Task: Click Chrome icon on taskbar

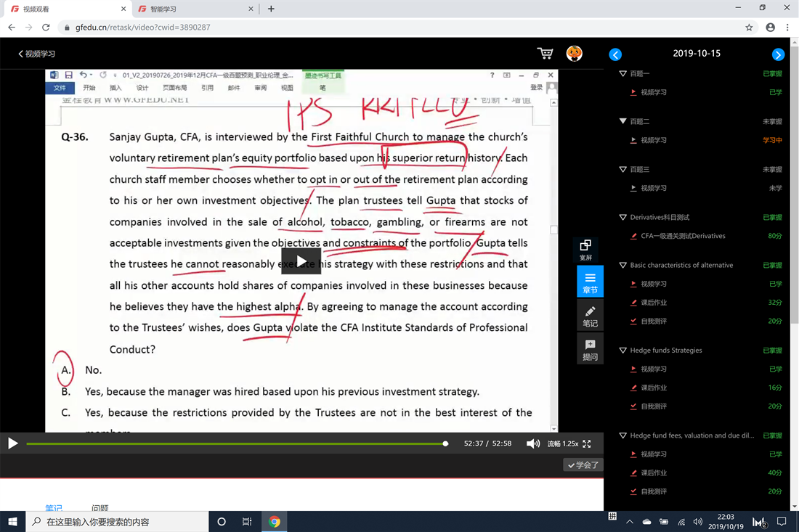Action: pyautogui.click(x=274, y=522)
